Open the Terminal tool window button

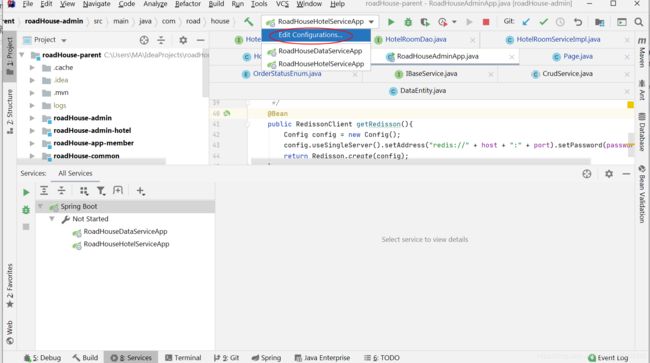click(x=183, y=358)
